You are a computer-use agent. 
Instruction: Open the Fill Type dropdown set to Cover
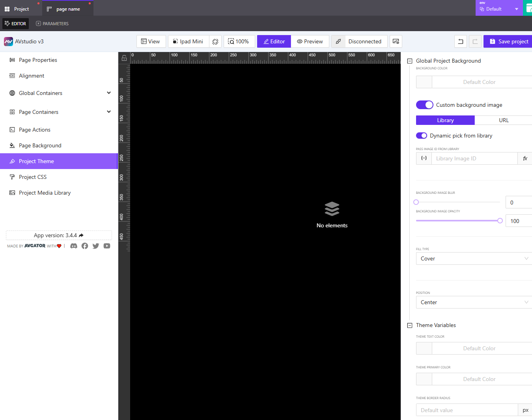[473, 258]
